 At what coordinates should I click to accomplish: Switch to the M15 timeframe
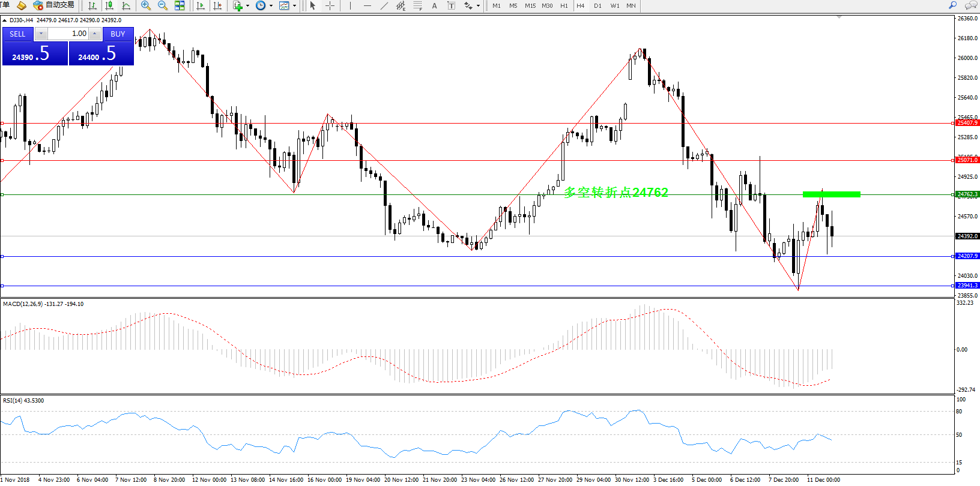530,5
